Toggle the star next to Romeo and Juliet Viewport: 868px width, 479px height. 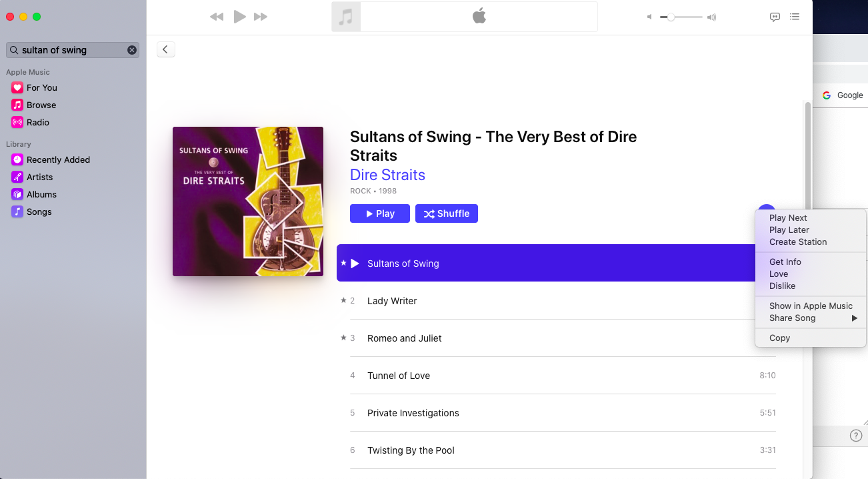343,338
